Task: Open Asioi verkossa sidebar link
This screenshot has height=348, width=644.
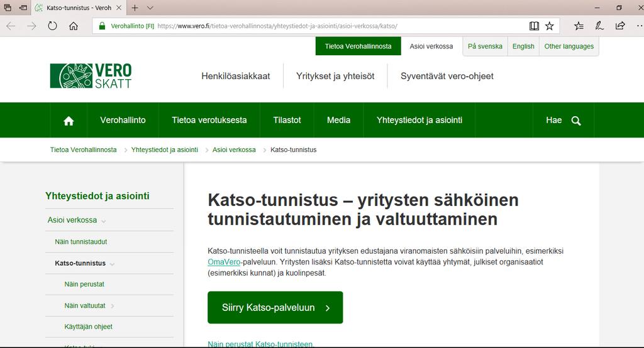Action: [x=72, y=220]
